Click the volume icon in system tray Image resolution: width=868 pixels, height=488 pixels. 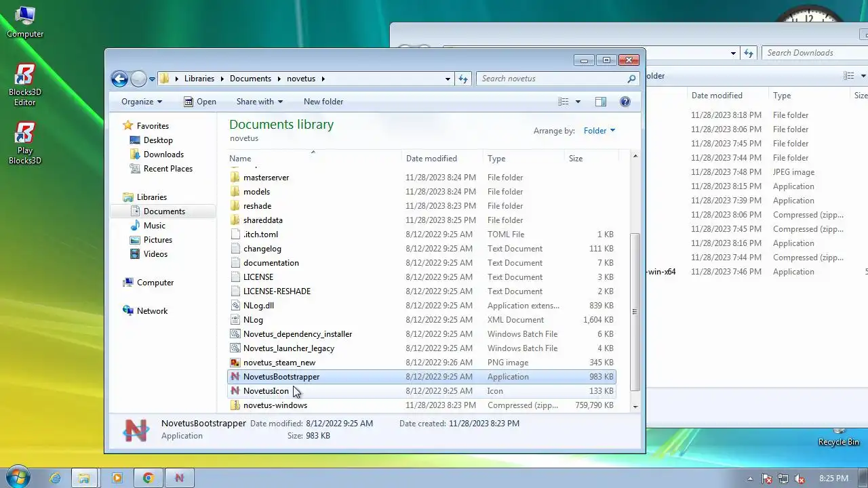(800, 479)
